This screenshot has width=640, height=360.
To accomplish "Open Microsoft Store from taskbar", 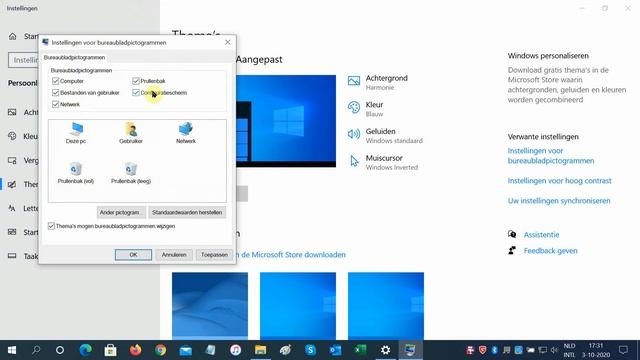I will pos(110,350).
